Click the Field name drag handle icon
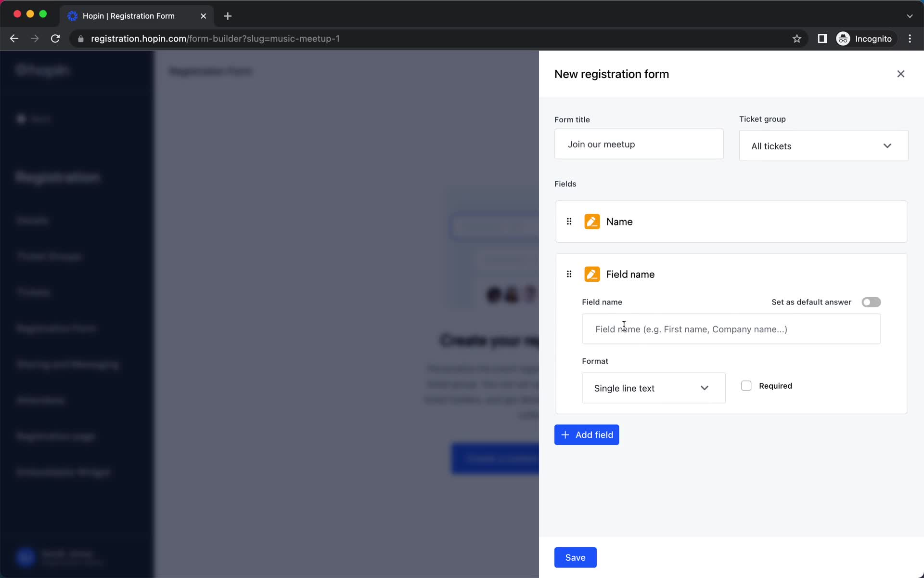 (569, 273)
